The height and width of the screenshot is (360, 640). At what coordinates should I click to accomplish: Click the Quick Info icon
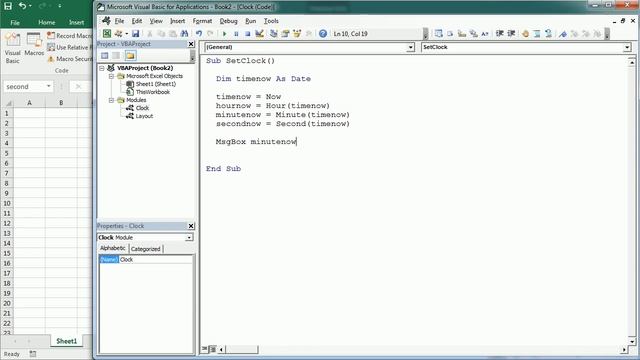point(462,34)
